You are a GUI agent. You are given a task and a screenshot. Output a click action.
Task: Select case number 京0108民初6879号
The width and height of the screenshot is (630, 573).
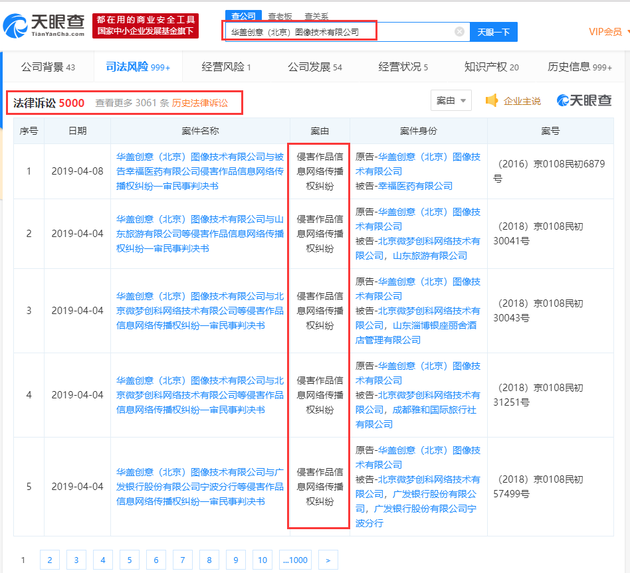[x=549, y=171]
